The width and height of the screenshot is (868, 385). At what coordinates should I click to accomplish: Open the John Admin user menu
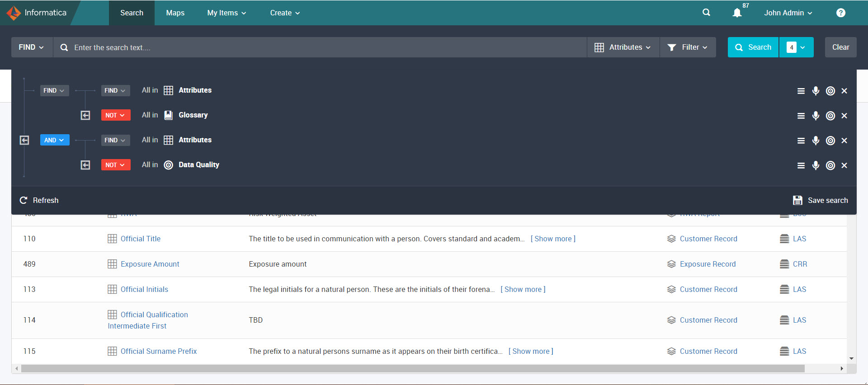point(788,13)
